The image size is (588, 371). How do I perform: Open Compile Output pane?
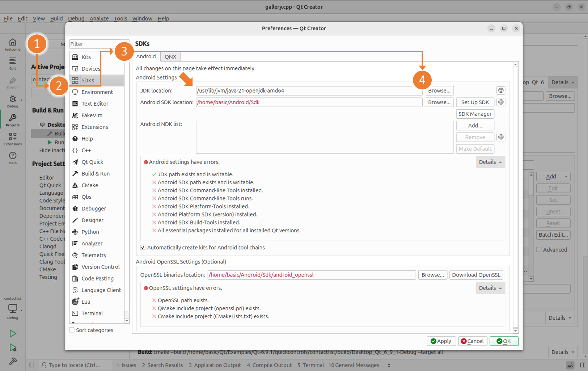[x=269, y=365]
